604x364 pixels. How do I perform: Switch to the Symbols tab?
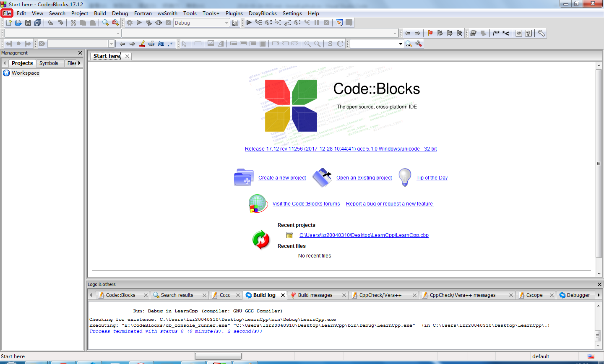(49, 63)
